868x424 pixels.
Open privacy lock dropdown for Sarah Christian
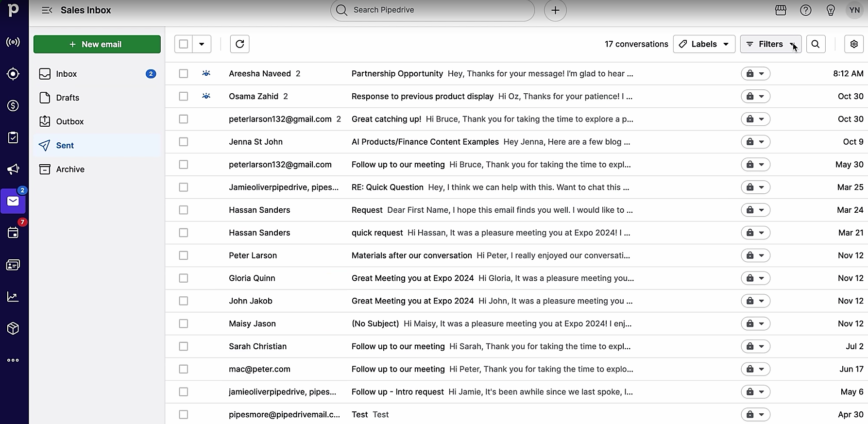(x=755, y=346)
